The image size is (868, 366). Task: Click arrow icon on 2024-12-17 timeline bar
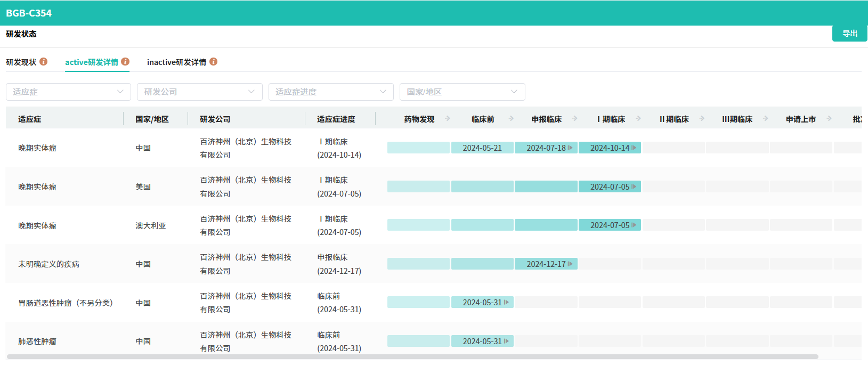pyautogui.click(x=570, y=264)
